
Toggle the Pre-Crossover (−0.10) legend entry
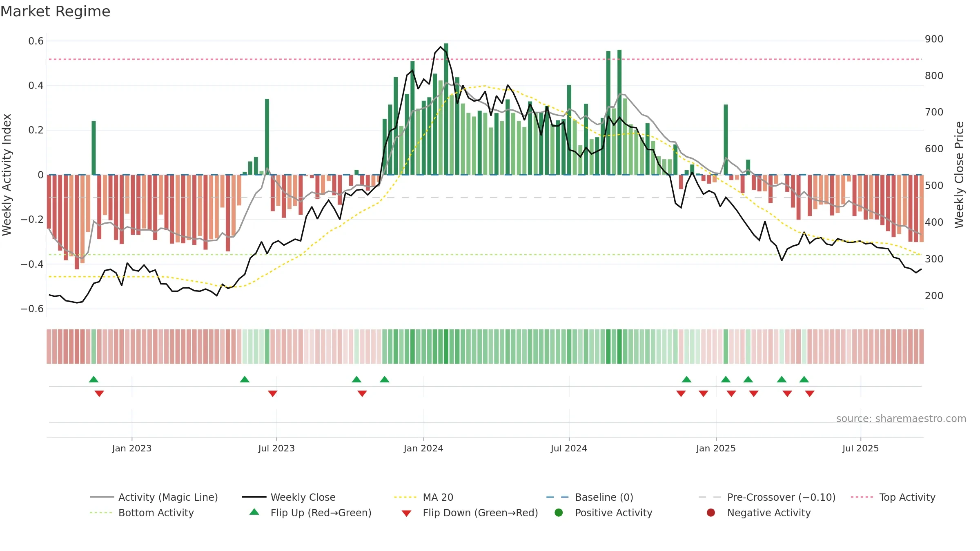tap(767, 497)
